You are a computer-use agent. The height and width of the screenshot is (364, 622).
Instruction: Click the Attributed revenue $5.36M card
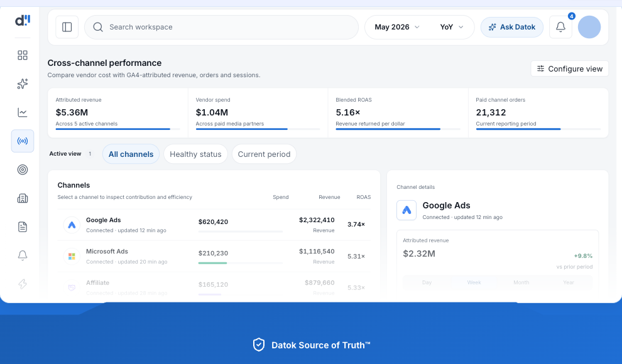[x=118, y=113]
